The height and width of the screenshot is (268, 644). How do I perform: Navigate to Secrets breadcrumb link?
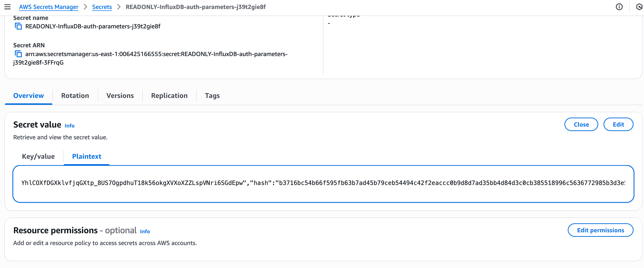pyautogui.click(x=102, y=7)
